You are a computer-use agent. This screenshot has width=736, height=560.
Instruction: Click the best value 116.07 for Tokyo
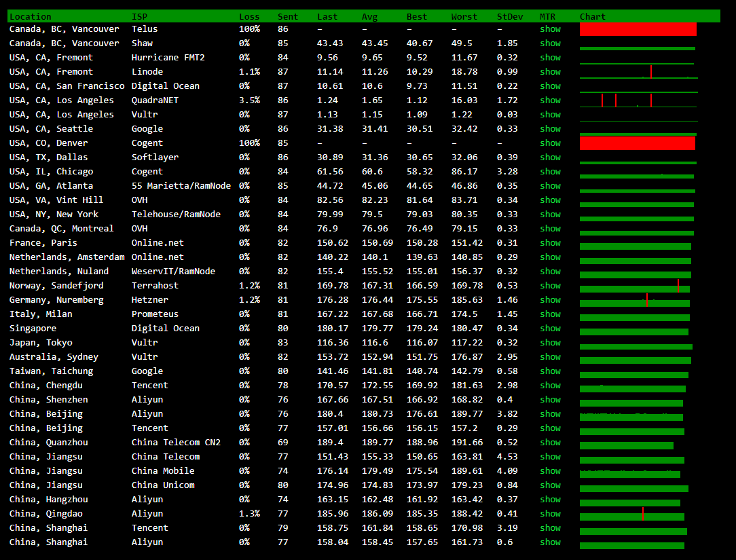coord(422,343)
